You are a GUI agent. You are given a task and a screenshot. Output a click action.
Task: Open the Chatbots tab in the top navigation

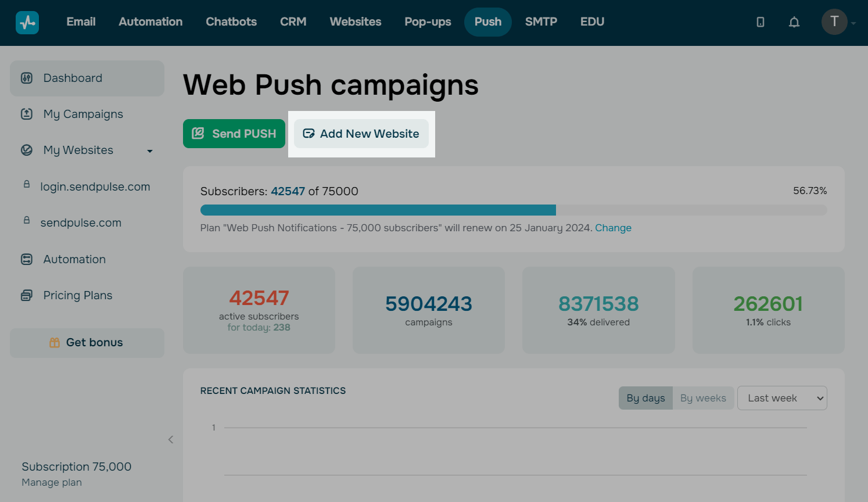(x=231, y=22)
